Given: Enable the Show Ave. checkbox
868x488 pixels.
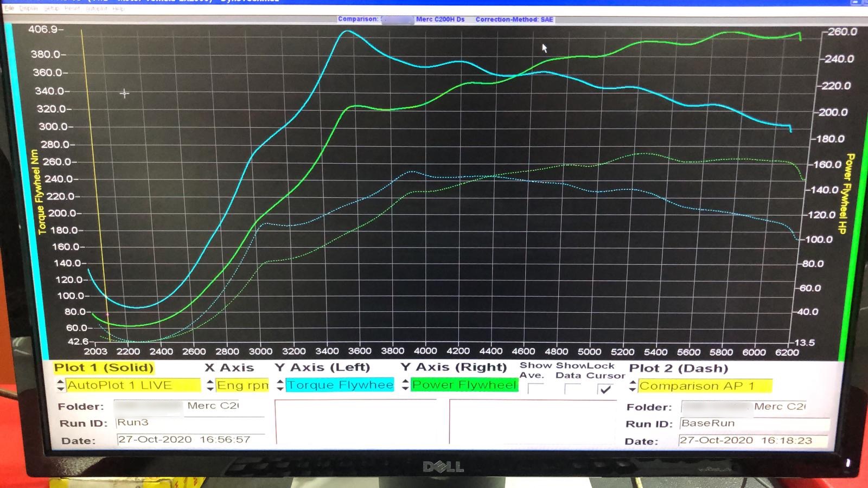Looking at the screenshot, I should tap(535, 389).
